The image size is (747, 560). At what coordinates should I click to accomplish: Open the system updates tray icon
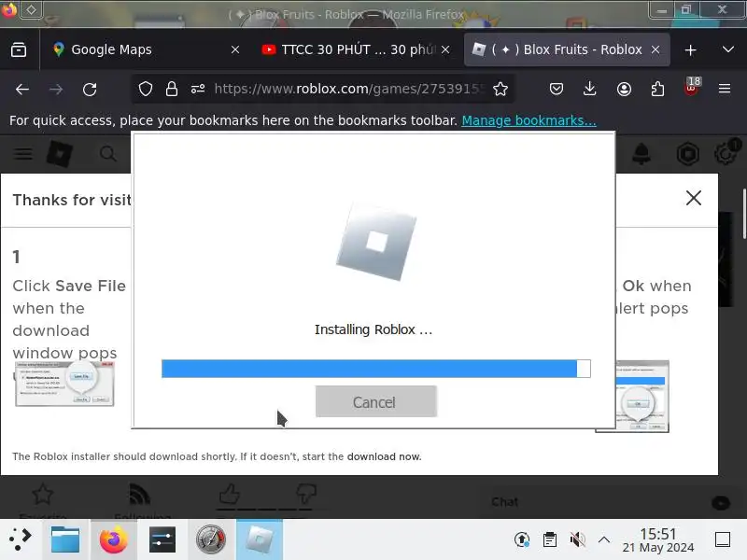(x=522, y=539)
